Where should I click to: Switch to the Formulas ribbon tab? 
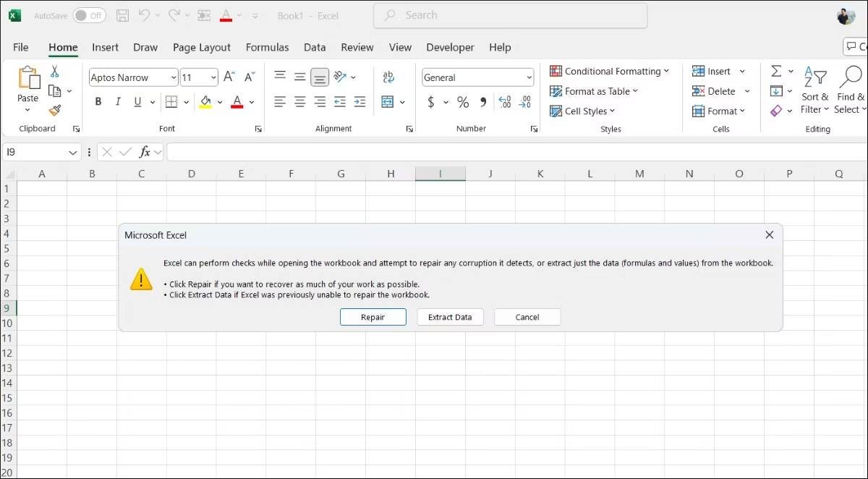click(267, 47)
